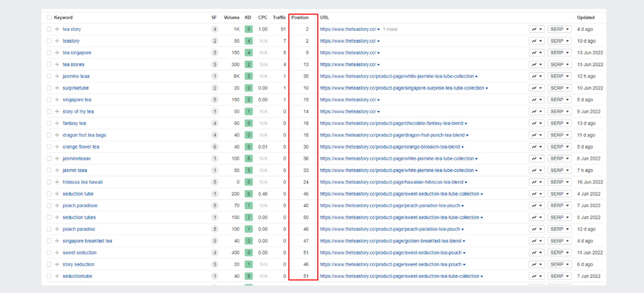Sort table by Keyword column header

63,17
